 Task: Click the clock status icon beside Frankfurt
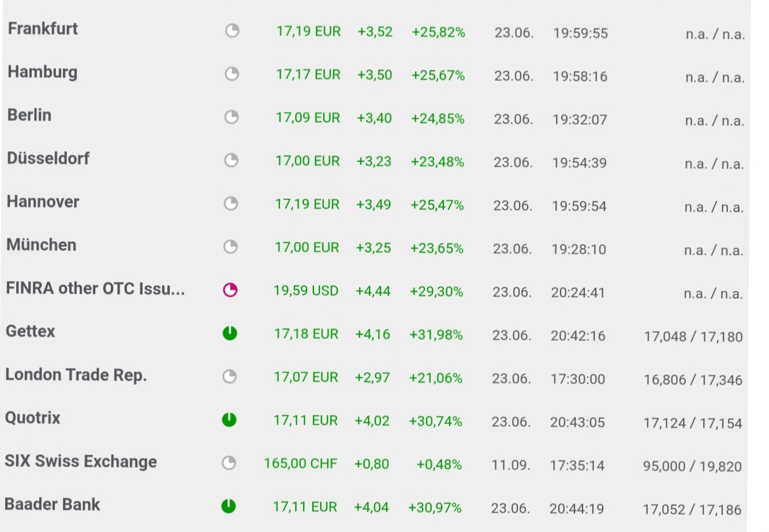pos(232,31)
